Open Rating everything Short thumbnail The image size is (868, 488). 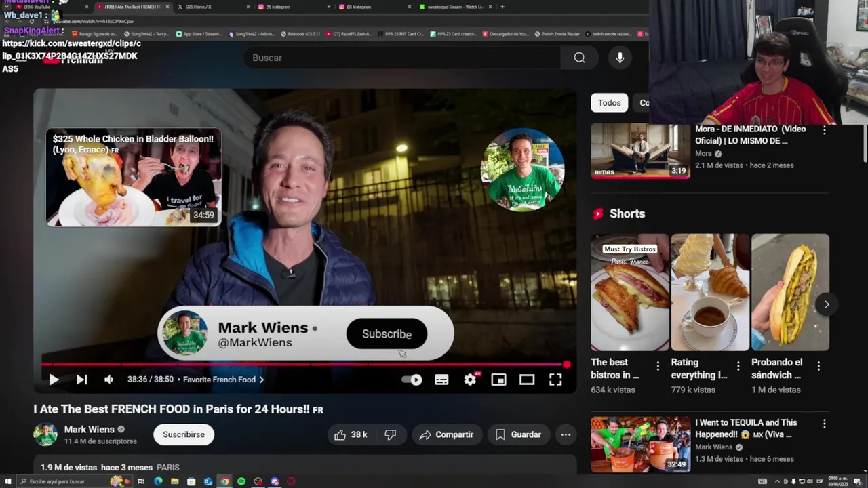[x=710, y=292]
